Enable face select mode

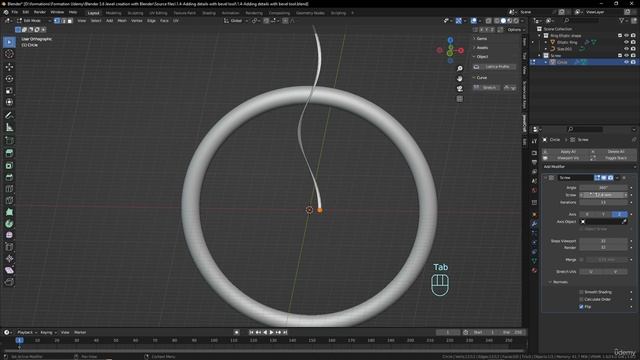pos(70,20)
